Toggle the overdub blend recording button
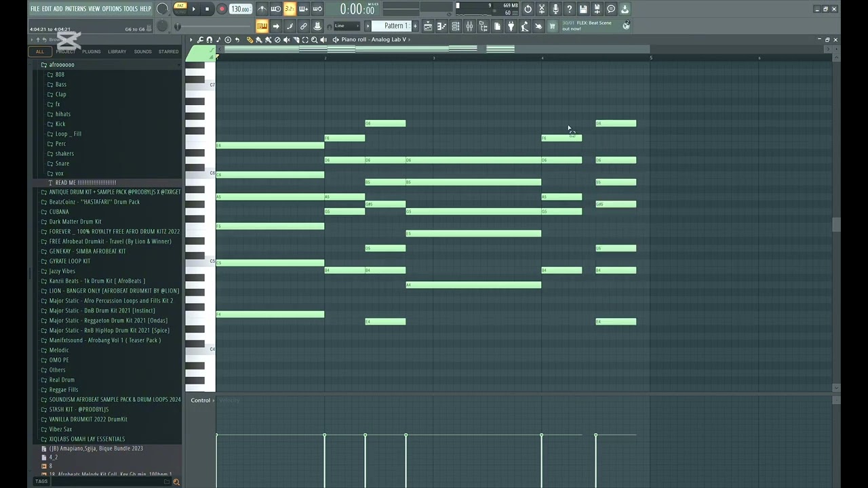 pos(304,9)
